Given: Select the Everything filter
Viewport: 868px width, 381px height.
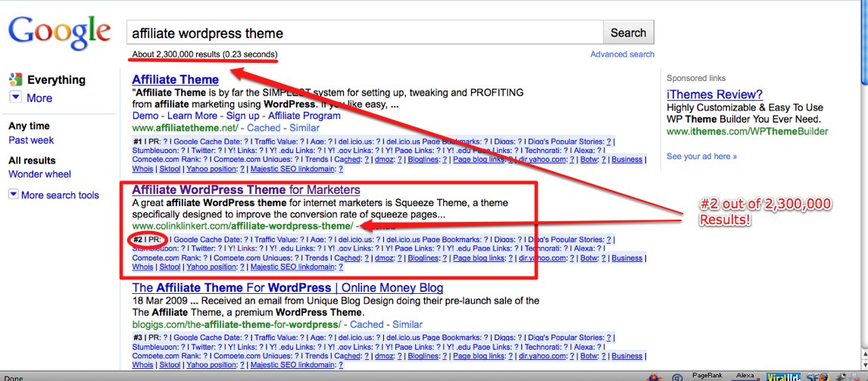Looking at the screenshot, I should click(57, 80).
